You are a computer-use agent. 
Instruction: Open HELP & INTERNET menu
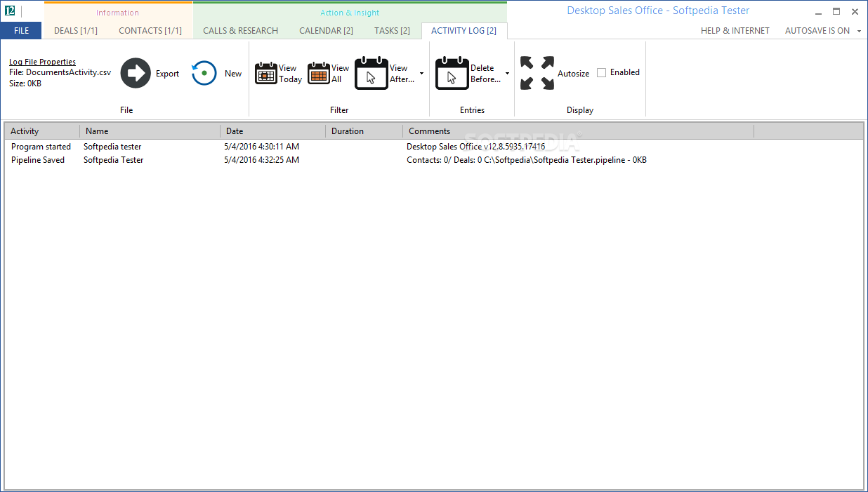coord(735,31)
